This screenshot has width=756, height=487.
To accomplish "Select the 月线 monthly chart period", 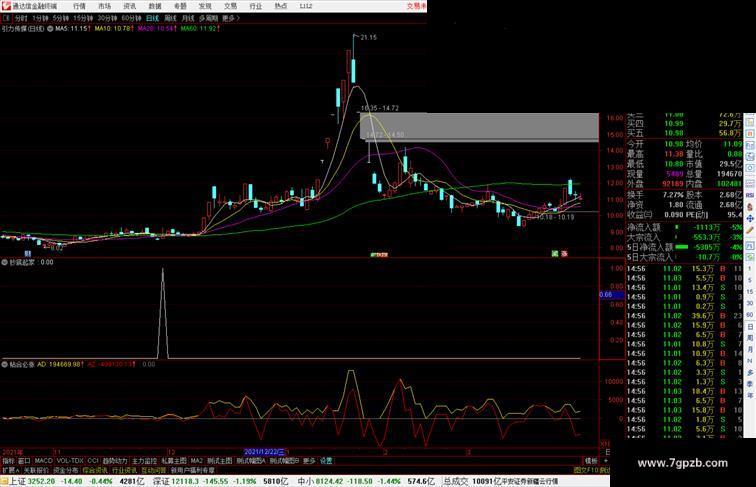I will pyautogui.click(x=188, y=18).
